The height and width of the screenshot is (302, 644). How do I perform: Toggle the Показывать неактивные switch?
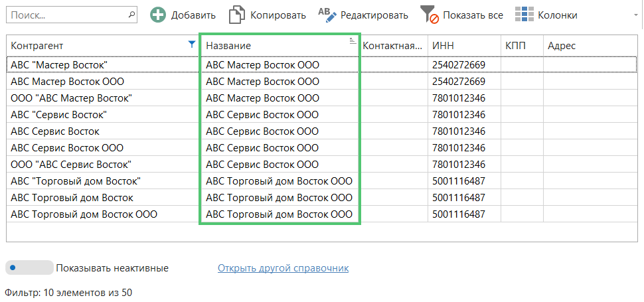coord(29,268)
